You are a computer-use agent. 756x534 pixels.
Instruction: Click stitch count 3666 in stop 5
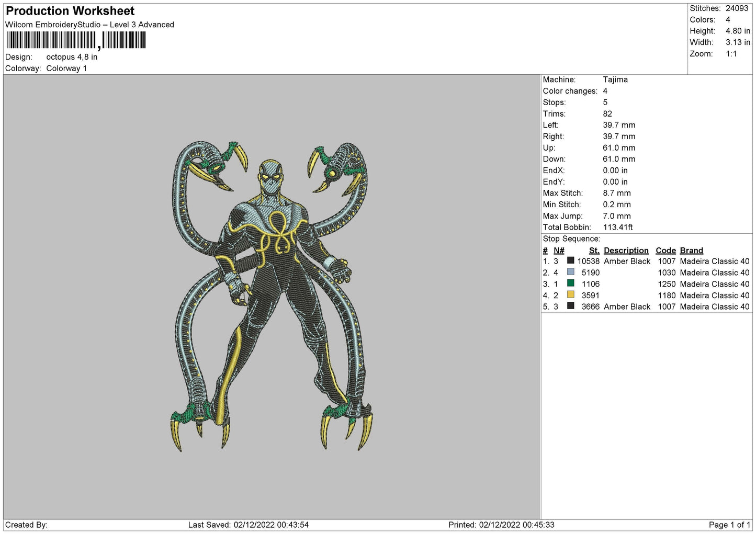591,307
